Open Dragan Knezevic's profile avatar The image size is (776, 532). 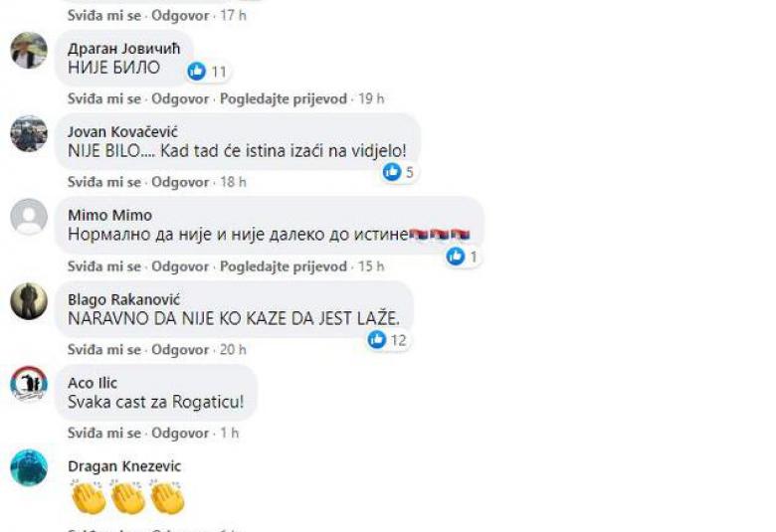29,467
